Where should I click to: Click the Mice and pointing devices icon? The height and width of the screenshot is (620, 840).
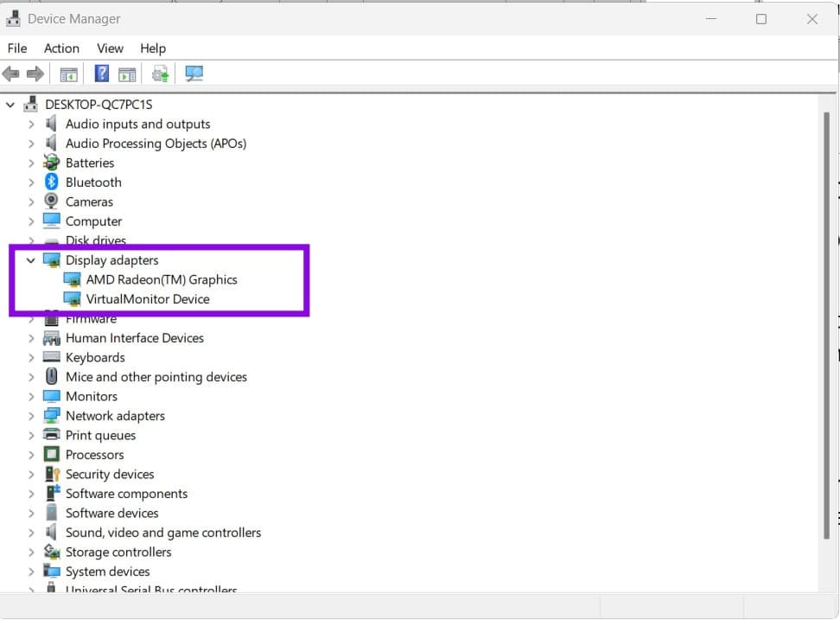(x=52, y=376)
